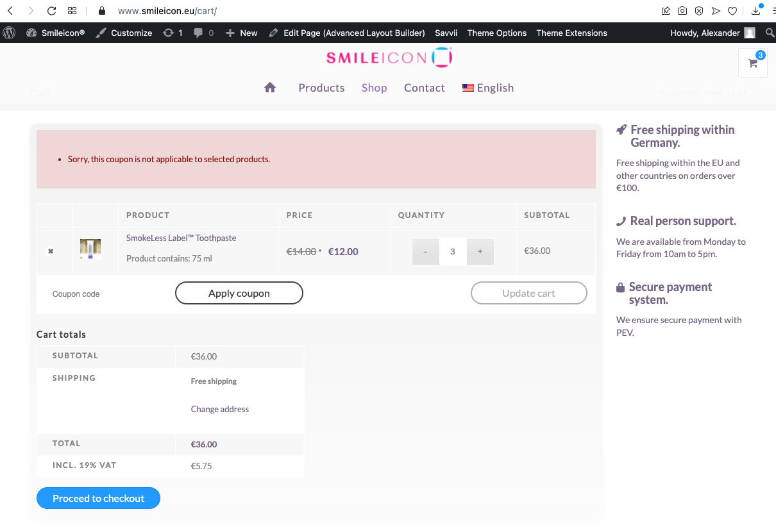The height and width of the screenshot is (532, 776).
Task: Click the Update cart button
Action: (x=529, y=293)
